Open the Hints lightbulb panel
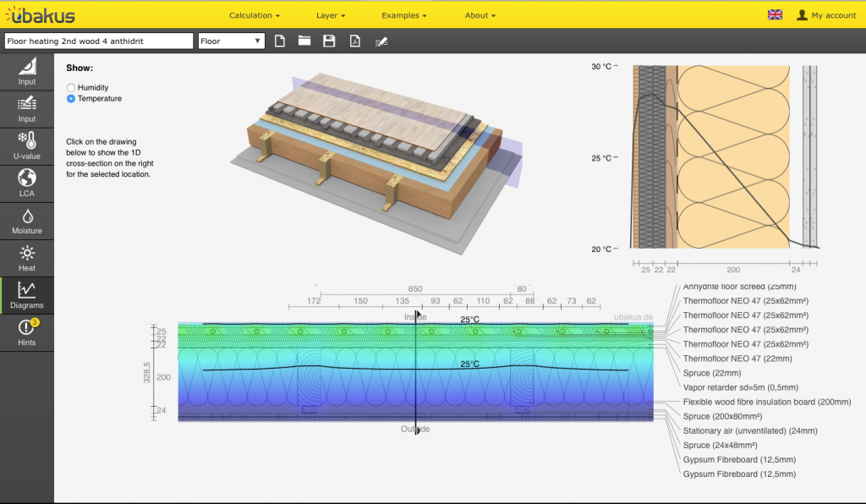 coord(27,332)
